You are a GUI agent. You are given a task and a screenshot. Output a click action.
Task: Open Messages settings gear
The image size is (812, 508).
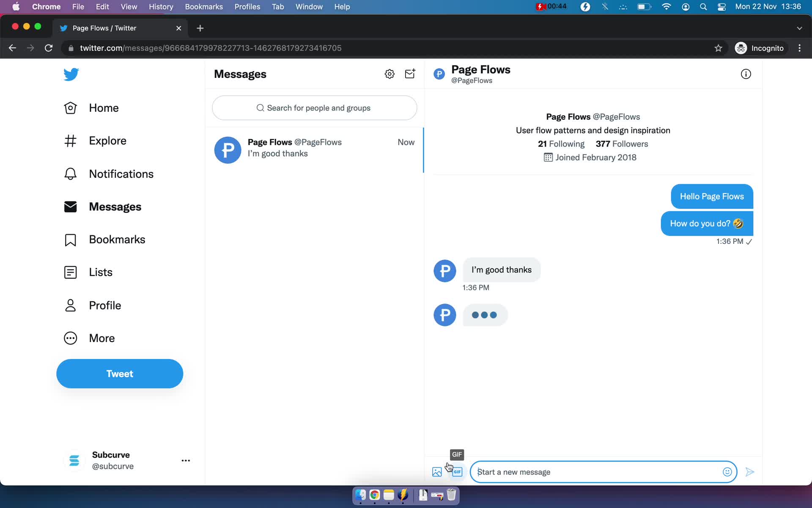pyautogui.click(x=390, y=74)
